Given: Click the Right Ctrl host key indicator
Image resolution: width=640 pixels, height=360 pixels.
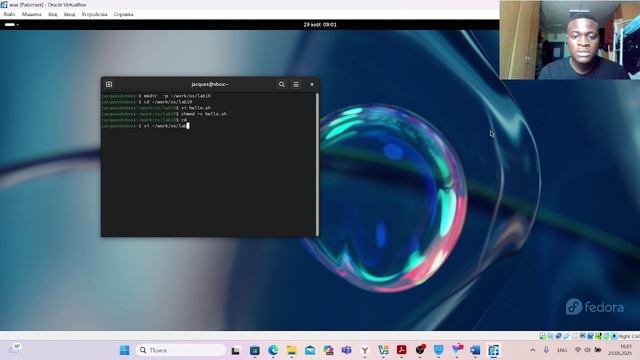Looking at the screenshot, I should click(629, 336).
